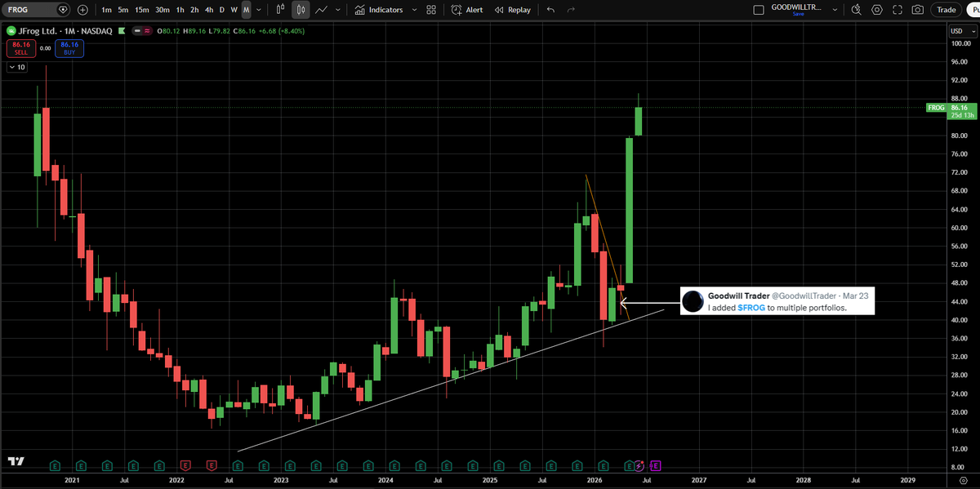Open the layout setup square icon

(x=759, y=10)
